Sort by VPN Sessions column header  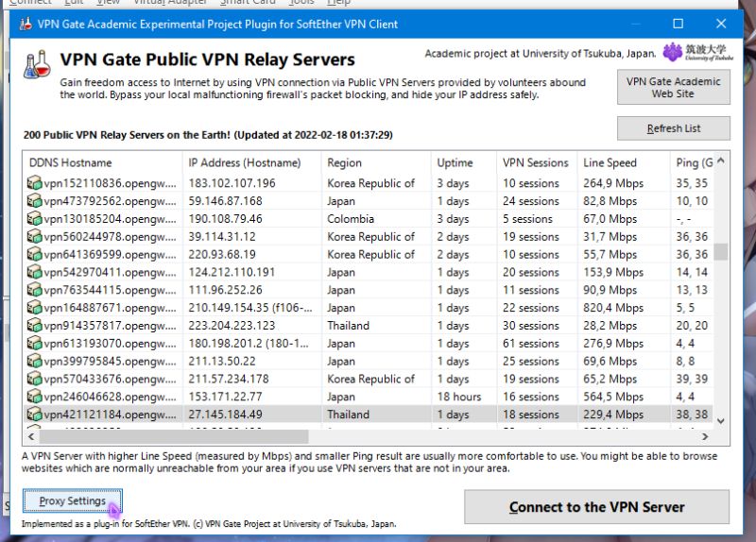pos(537,162)
